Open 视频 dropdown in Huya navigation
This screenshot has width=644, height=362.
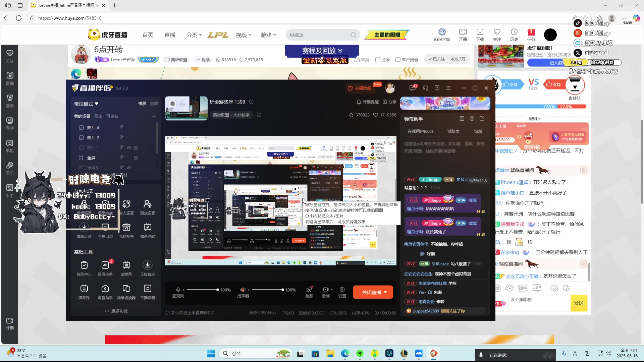tap(244, 35)
